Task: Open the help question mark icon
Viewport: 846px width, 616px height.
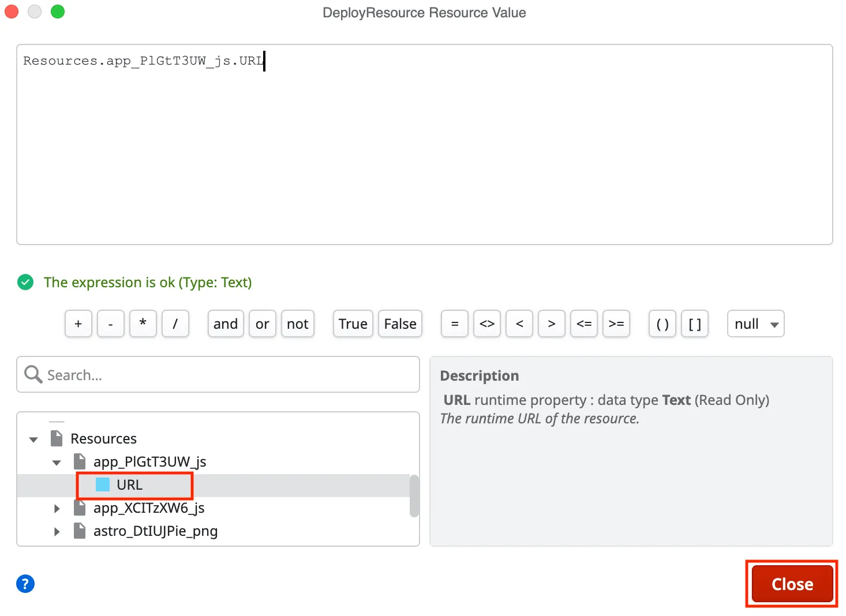Action: coord(25,584)
